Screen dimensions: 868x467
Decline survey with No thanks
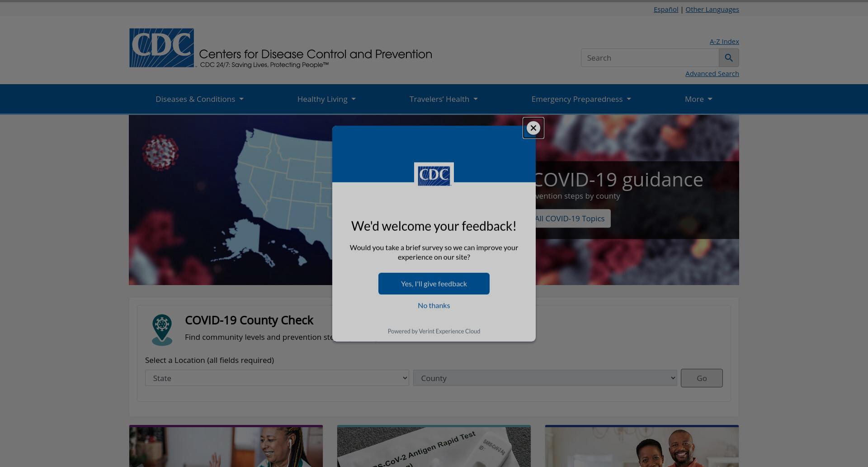coord(434,305)
